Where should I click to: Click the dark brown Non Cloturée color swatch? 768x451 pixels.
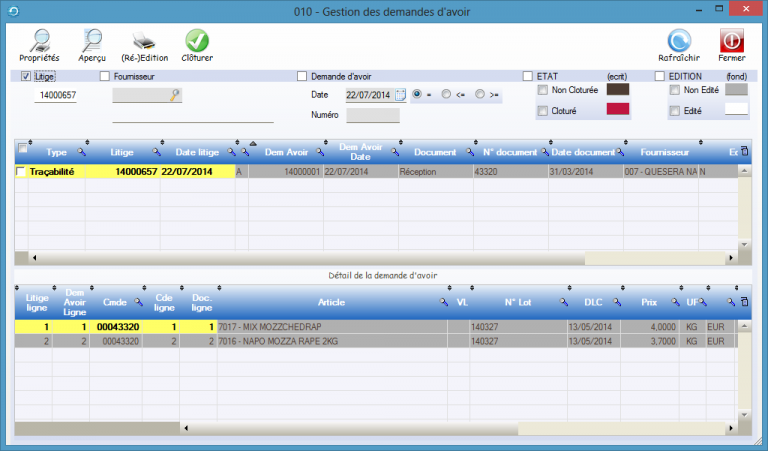618,91
